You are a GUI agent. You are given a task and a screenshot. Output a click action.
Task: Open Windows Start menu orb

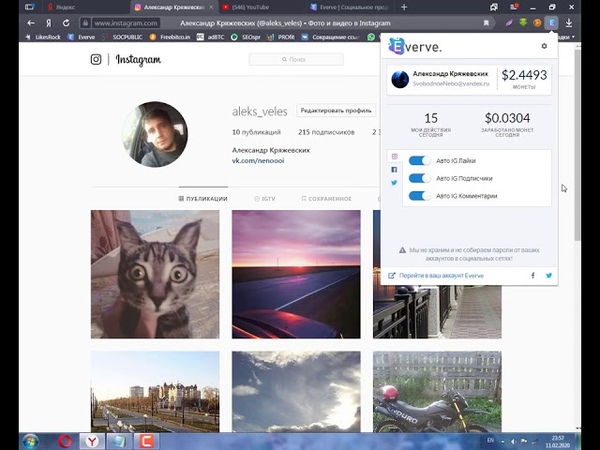[30, 442]
